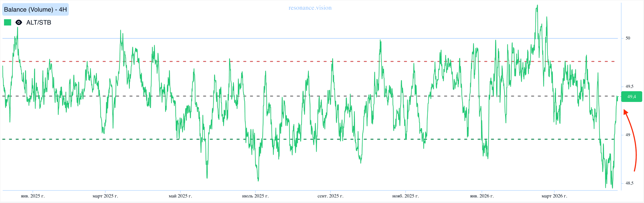Click the июль 2025 г. date label
This screenshot has width=644, height=203.
(255, 196)
